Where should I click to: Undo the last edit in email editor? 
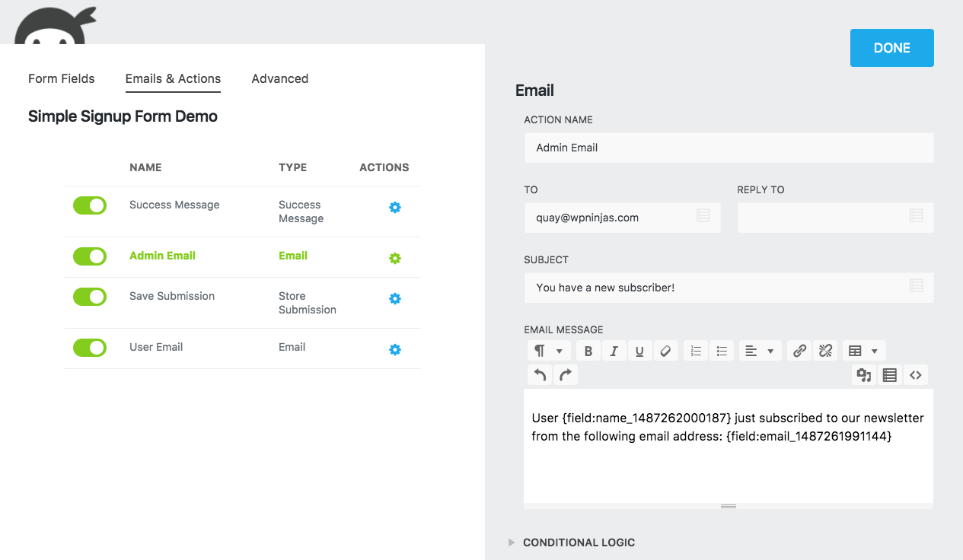pyautogui.click(x=540, y=375)
